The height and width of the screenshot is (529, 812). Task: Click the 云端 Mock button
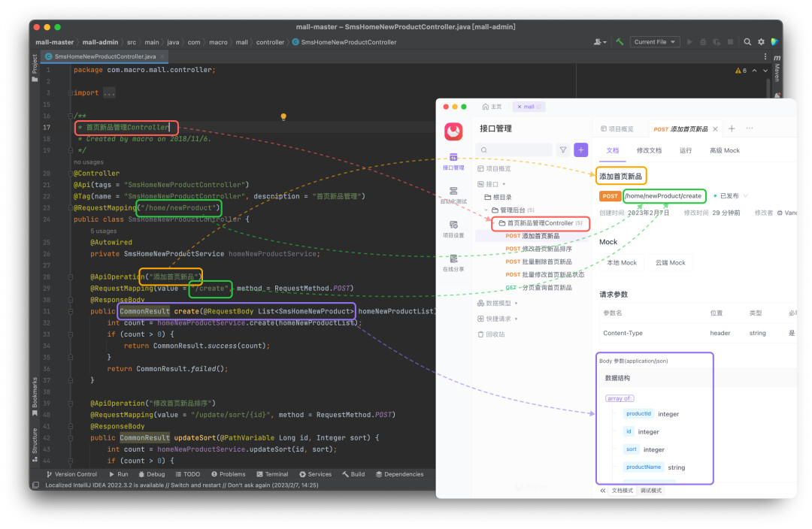670,263
